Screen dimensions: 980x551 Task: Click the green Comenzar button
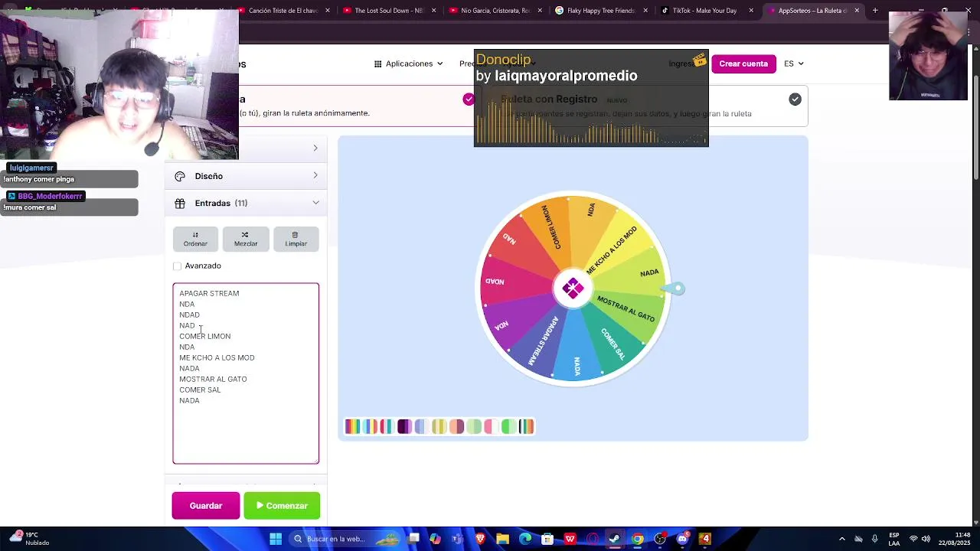click(x=282, y=506)
